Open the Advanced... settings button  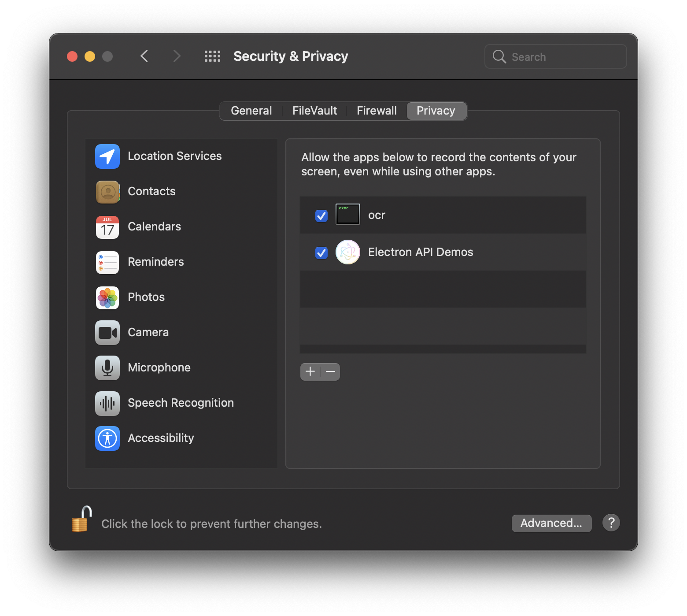(x=551, y=523)
